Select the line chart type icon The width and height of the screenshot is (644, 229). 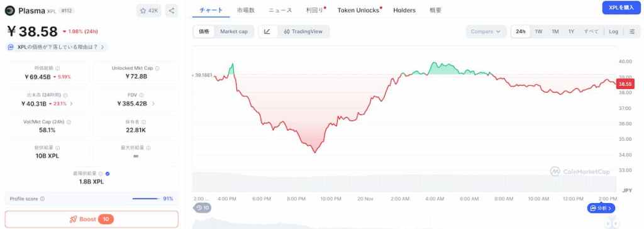click(267, 31)
